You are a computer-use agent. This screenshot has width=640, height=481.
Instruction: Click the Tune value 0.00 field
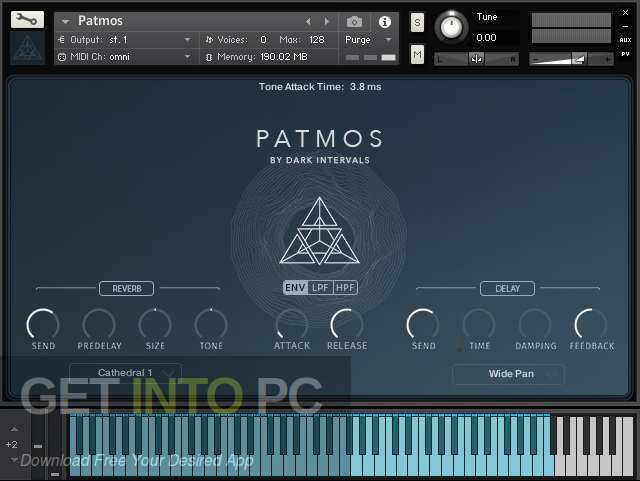pyautogui.click(x=487, y=38)
